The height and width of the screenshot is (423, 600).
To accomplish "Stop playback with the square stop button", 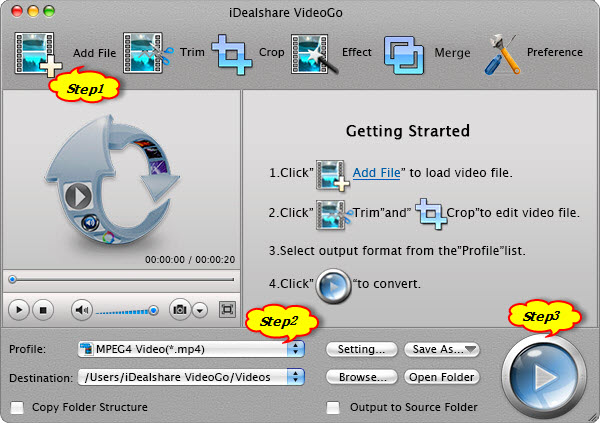I will [43, 310].
